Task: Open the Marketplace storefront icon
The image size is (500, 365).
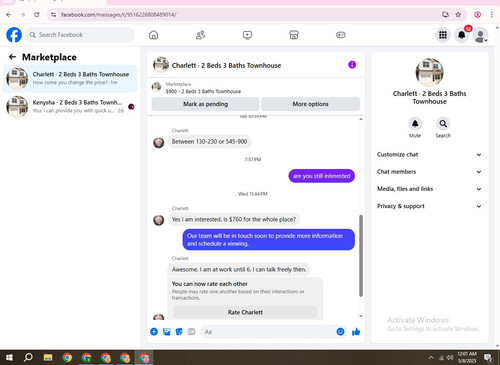Action: click(294, 35)
